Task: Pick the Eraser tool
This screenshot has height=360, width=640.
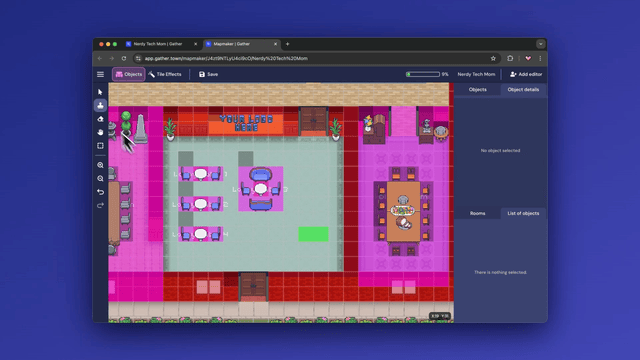Action: (x=100, y=119)
